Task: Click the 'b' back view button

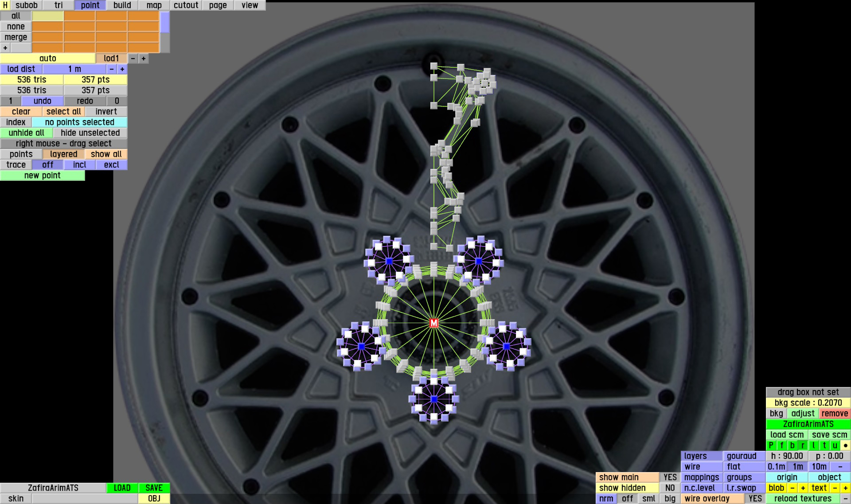Action: tap(792, 445)
